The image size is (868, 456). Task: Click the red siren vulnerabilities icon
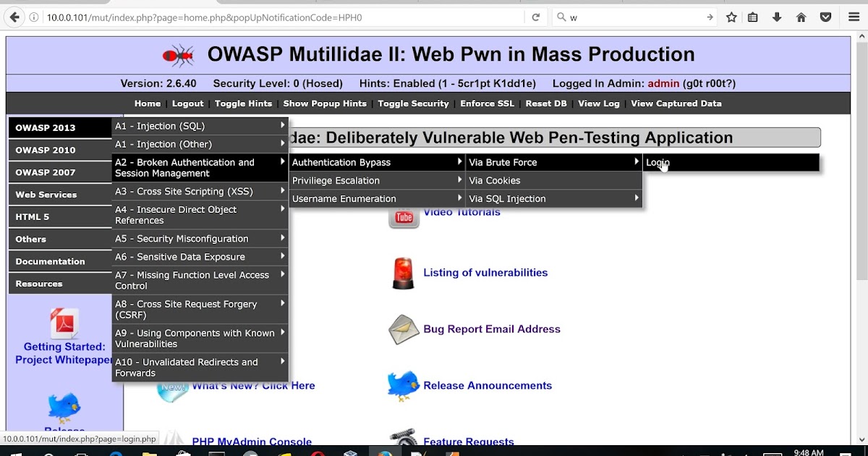point(403,274)
